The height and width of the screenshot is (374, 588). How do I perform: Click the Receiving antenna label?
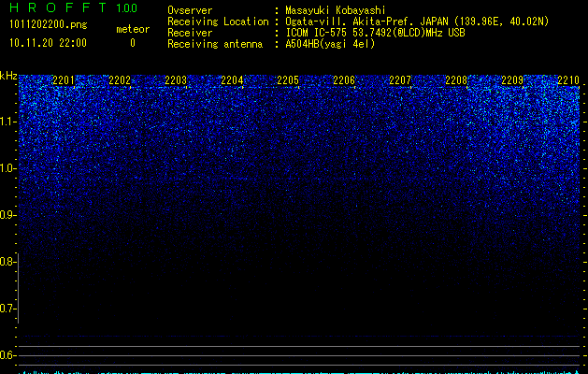pos(215,44)
